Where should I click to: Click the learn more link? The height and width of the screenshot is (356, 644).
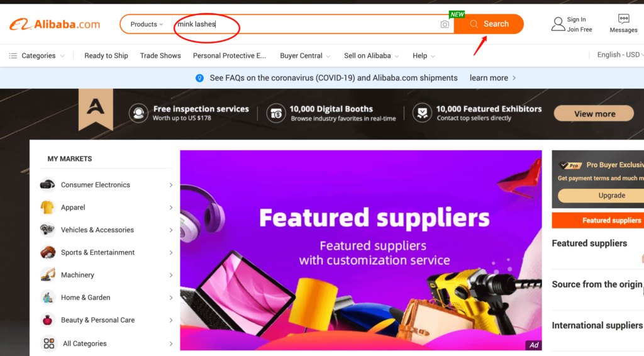click(493, 78)
